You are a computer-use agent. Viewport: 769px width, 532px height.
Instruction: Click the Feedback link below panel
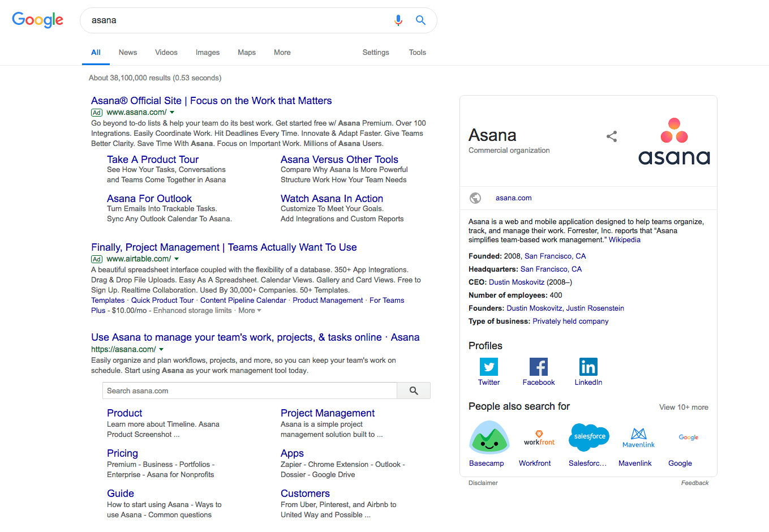pyautogui.click(x=695, y=483)
